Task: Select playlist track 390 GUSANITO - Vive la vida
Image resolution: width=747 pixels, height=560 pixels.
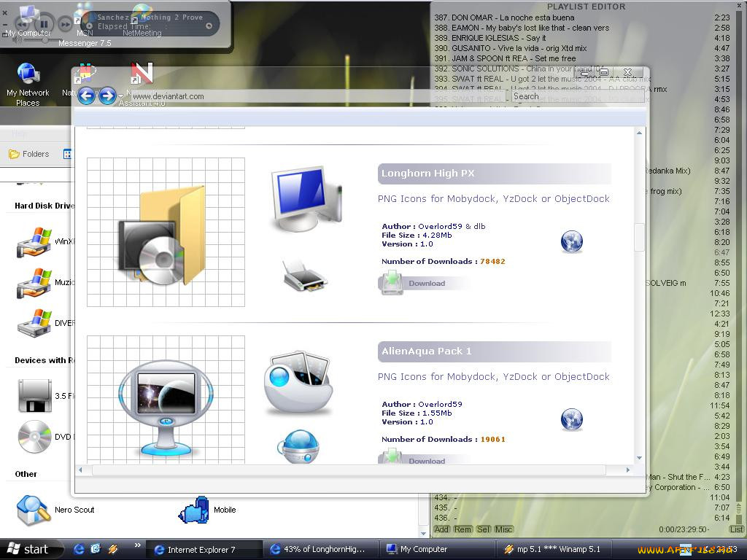Action: [581, 48]
